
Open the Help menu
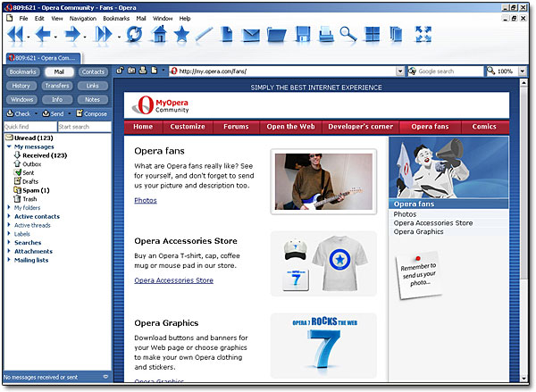(x=185, y=19)
